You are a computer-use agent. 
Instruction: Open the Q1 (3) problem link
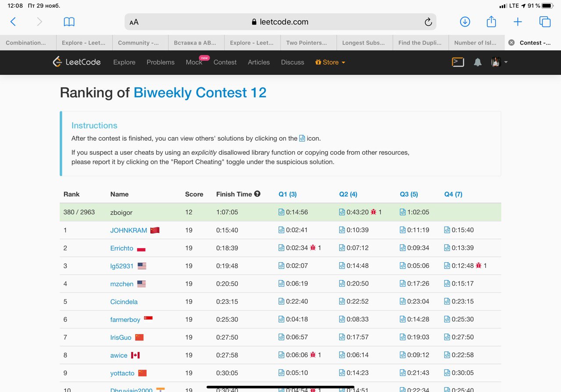tap(288, 194)
